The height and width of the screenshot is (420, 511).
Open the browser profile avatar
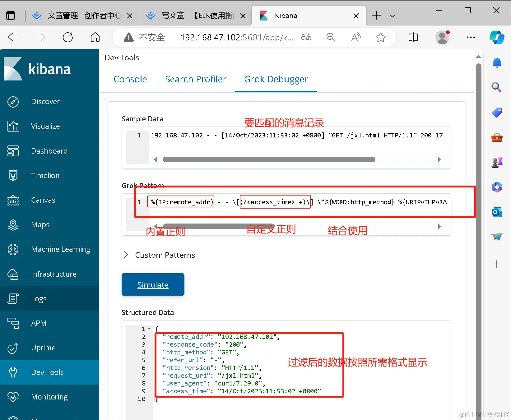442,37
